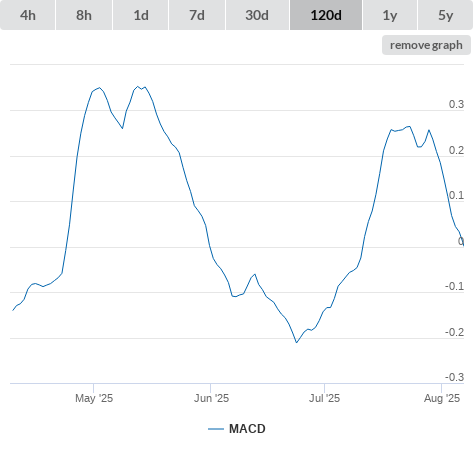This screenshot has height=455, width=474.
Task: Click the Jul '25 axis label
Action: pos(324,398)
